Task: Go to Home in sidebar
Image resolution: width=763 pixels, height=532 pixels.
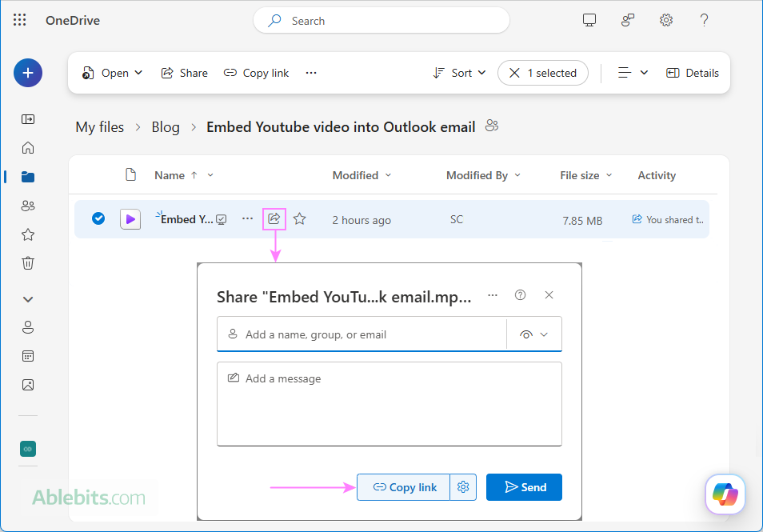Action: pos(28,147)
